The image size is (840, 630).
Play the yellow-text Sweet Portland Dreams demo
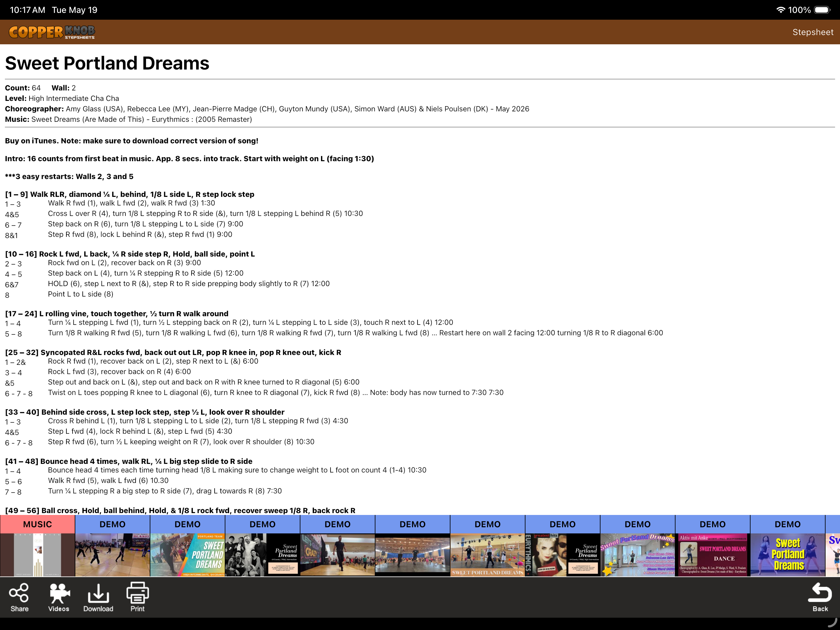coord(788,555)
